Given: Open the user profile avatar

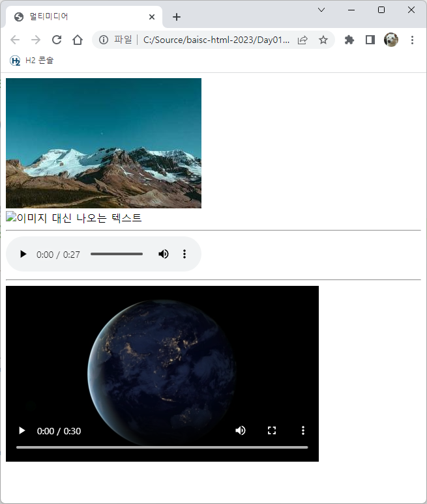Looking at the screenshot, I should (x=391, y=40).
